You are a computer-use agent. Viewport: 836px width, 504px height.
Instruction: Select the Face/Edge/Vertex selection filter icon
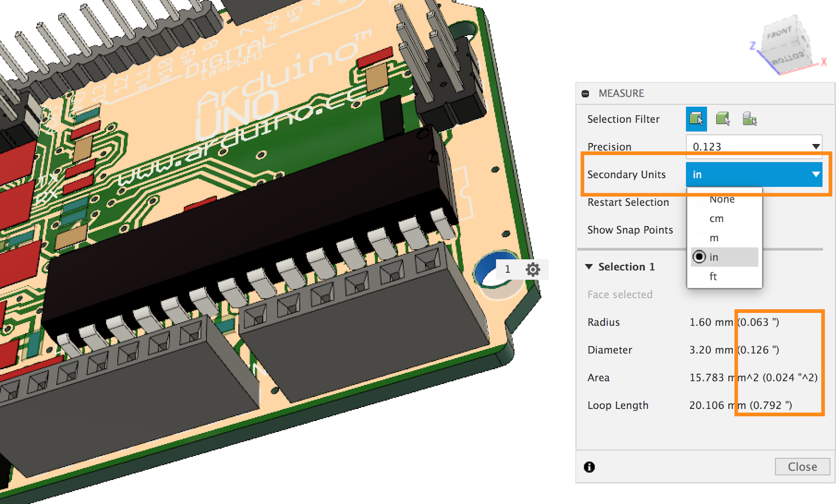696,119
